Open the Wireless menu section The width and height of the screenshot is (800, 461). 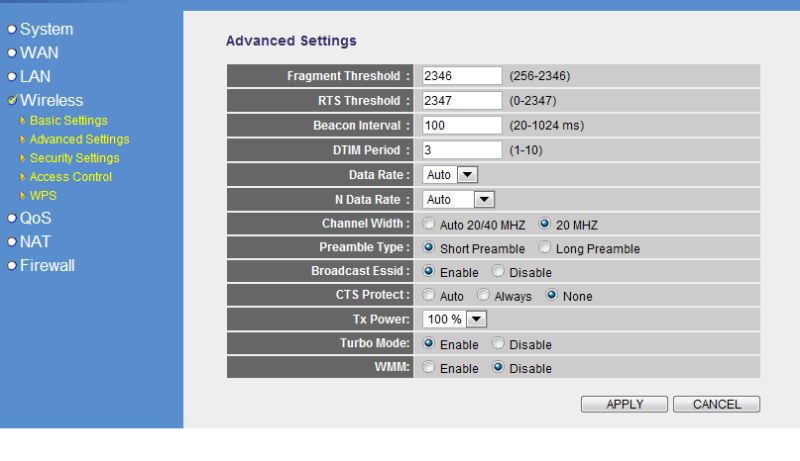pos(51,100)
